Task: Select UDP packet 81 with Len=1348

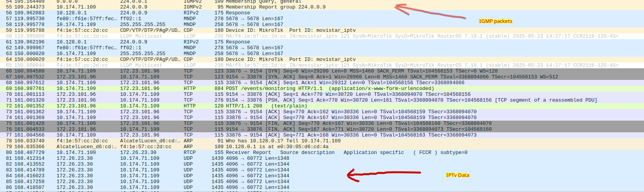Action: 322,158
